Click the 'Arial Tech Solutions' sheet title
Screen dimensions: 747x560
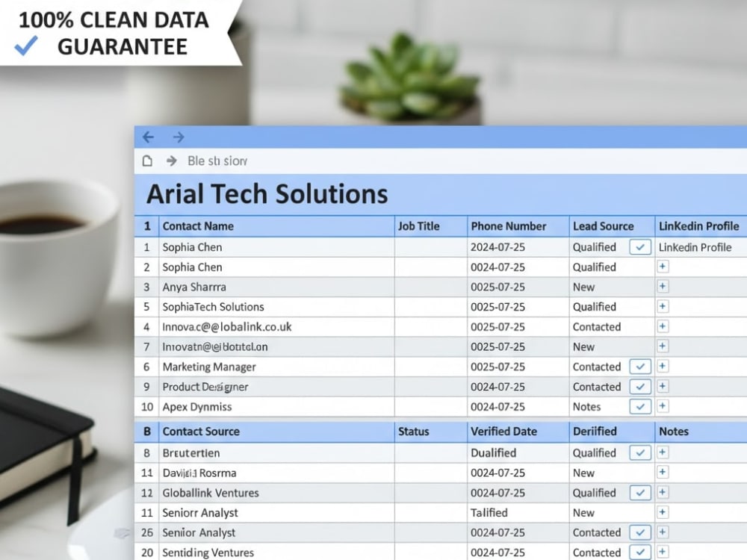coord(267,194)
